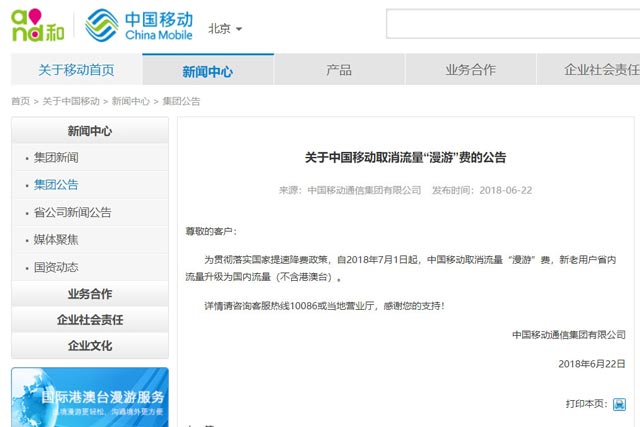The height and width of the screenshot is (427, 640).
Task: Click the search input field
Action: tap(513, 24)
